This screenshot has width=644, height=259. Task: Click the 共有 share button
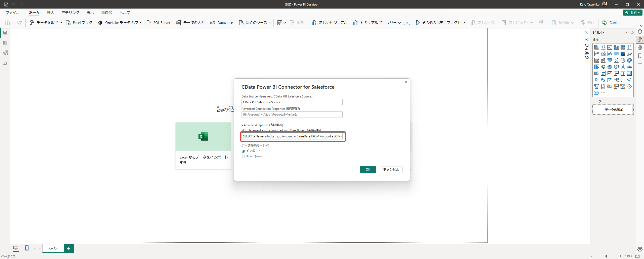click(x=633, y=13)
